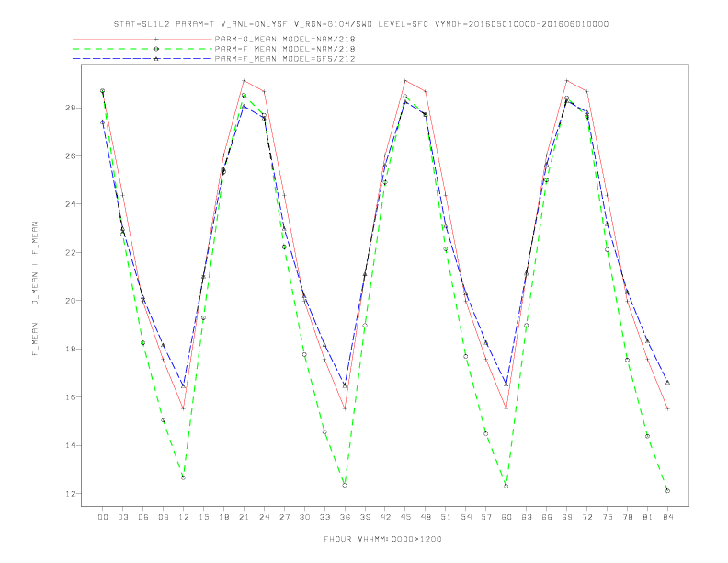Click y-axis tick label 24
Image resolution: width=728 pixels, height=563 pixels.
(x=70, y=204)
